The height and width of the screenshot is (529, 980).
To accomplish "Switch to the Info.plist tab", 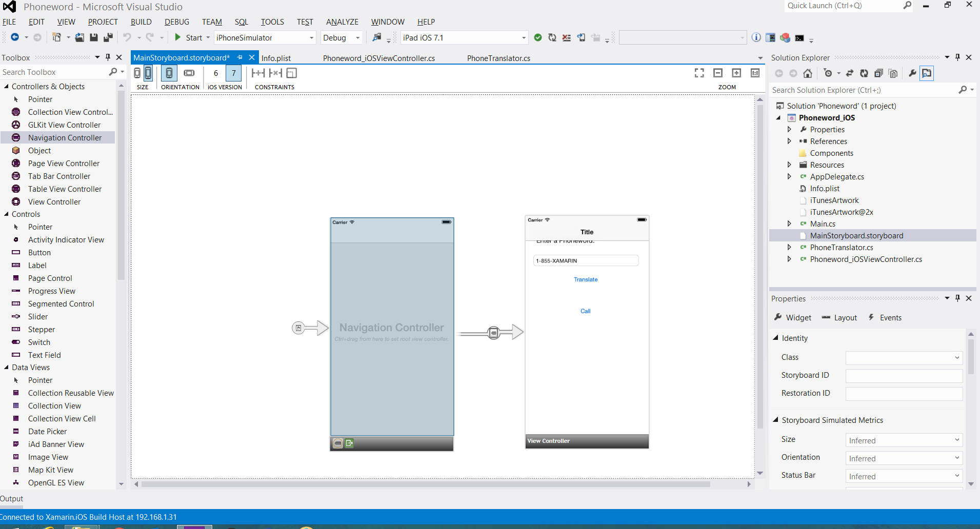I will click(x=276, y=58).
